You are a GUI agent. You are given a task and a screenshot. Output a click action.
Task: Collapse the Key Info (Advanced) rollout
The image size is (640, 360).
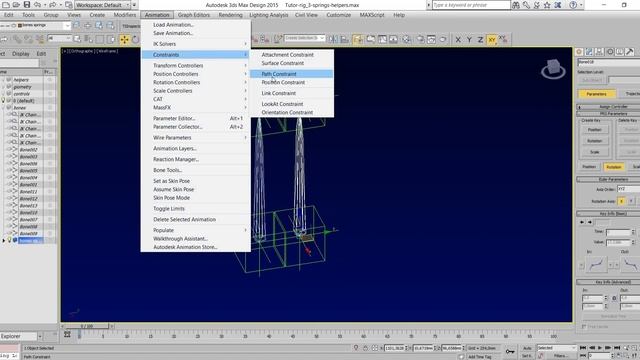(x=608, y=282)
